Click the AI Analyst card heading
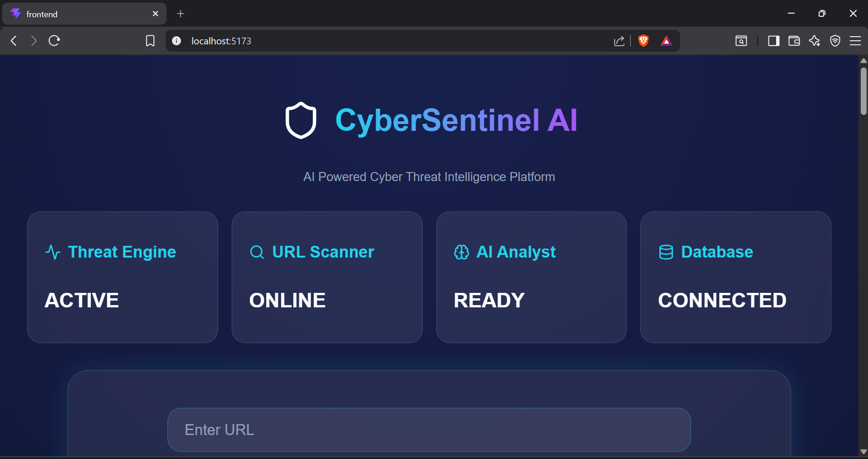 click(516, 252)
